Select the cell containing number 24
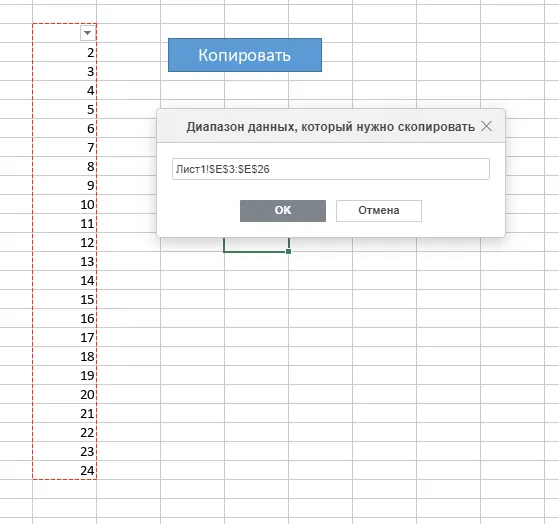 click(65, 470)
